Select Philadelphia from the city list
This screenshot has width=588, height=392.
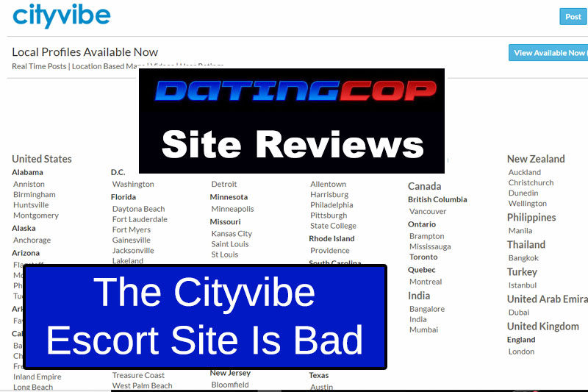[331, 205]
